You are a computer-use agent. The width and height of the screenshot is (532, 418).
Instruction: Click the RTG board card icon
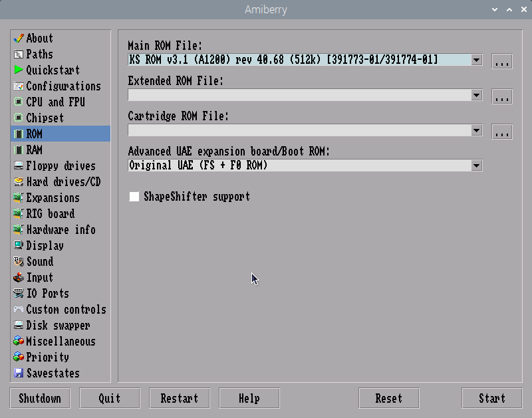(x=19, y=213)
